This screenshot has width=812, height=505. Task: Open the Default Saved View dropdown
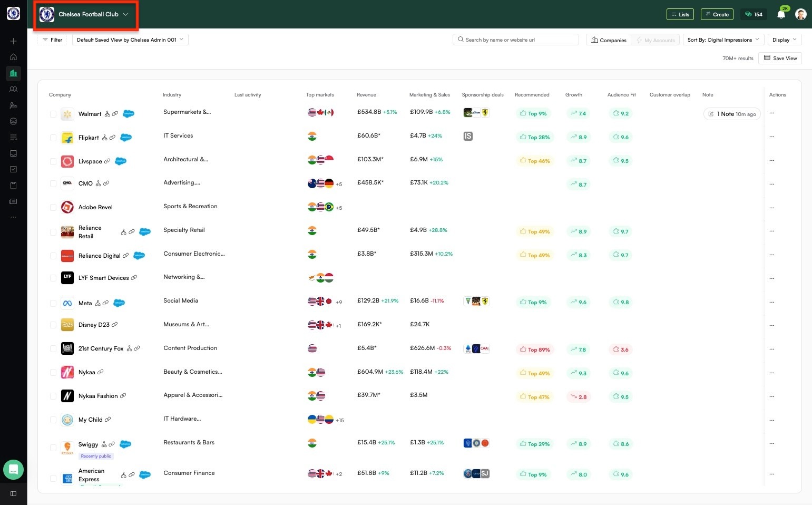[130, 40]
